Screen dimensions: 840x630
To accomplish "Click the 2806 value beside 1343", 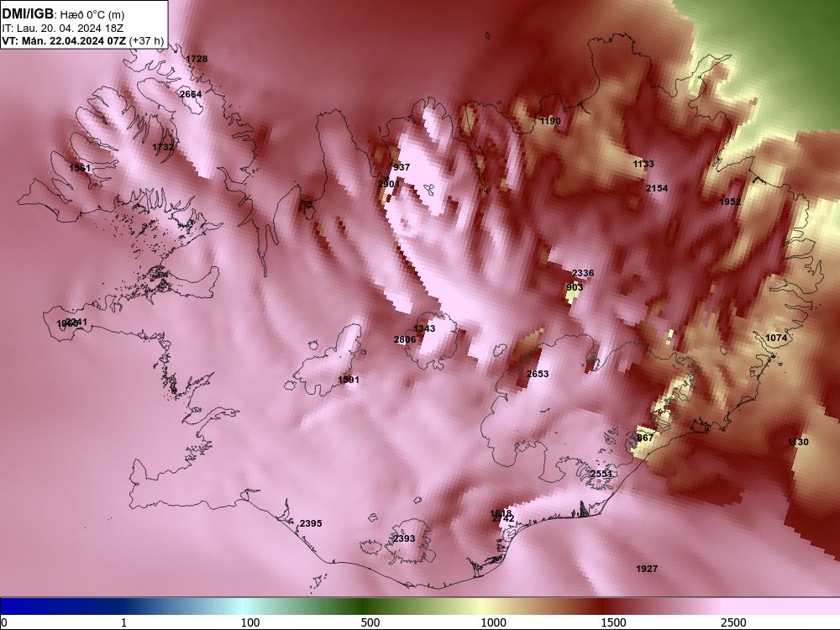I will [x=405, y=339].
